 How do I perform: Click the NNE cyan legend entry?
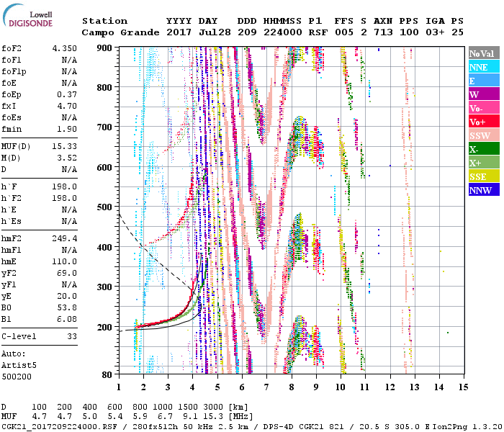click(x=482, y=67)
